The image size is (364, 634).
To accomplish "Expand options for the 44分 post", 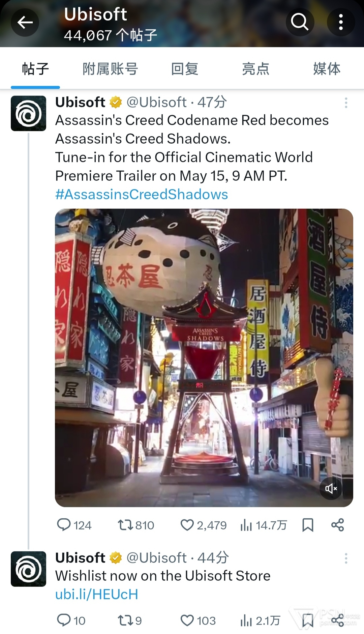I will click(346, 558).
